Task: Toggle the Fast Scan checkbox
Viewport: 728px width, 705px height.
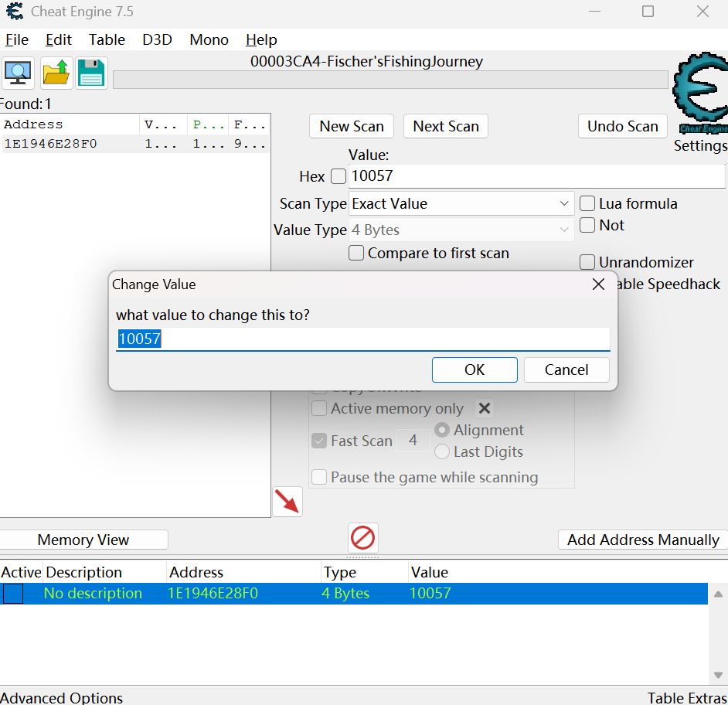Action: (x=319, y=441)
